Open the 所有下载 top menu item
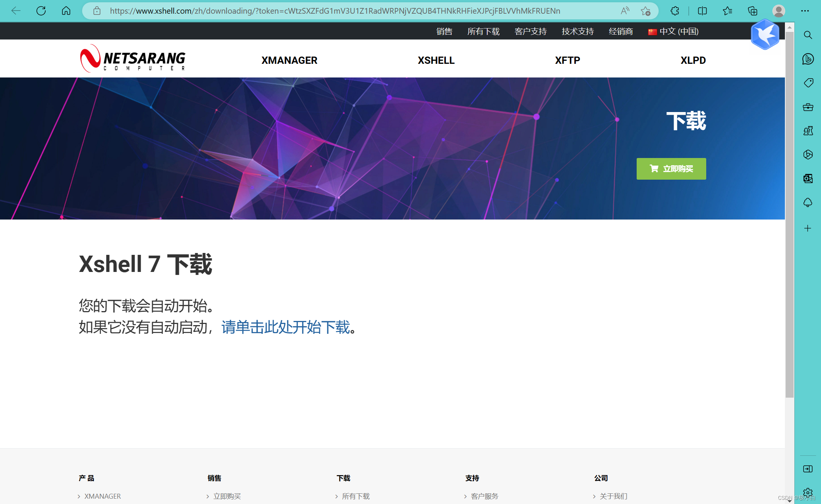The width and height of the screenshot is (821, 504). click(483, 32)
